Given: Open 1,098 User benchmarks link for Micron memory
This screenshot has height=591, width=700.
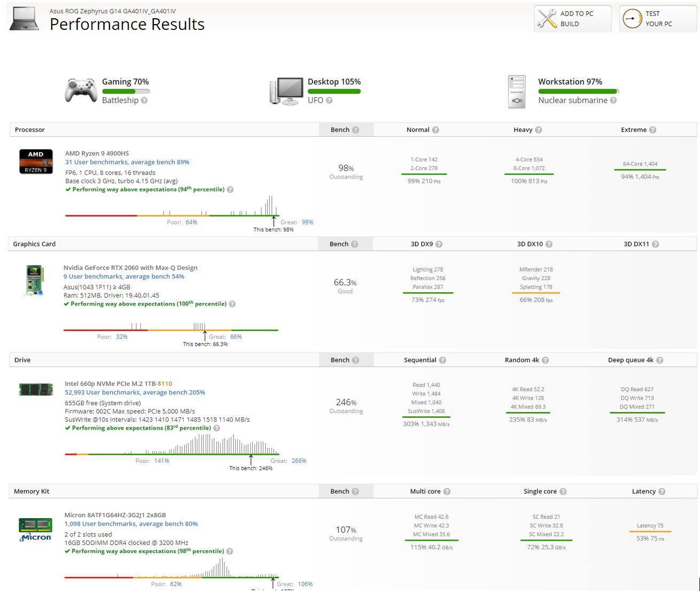Looking at the screenshot, I should pyautogui.click(x=131, y=524).
